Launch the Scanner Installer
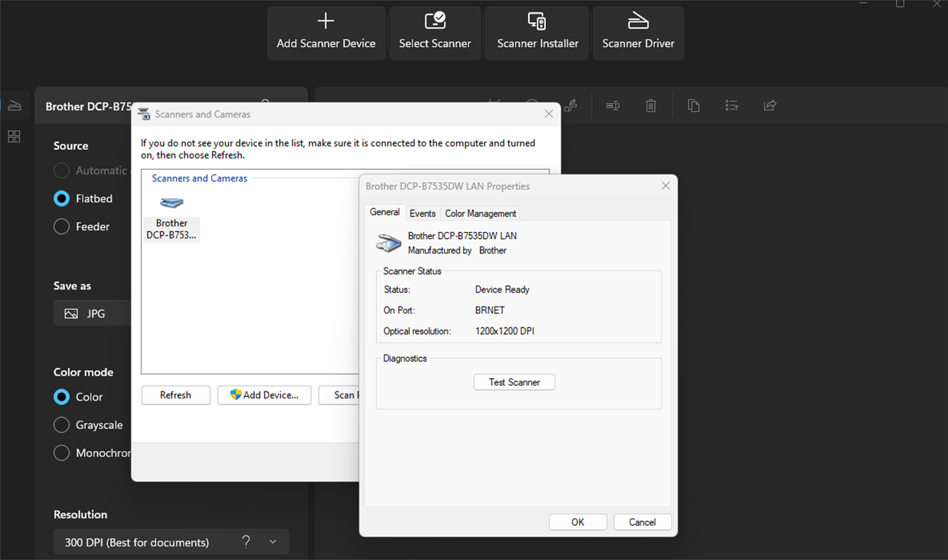This screenshot has width=948, height=560. [536, 32]
